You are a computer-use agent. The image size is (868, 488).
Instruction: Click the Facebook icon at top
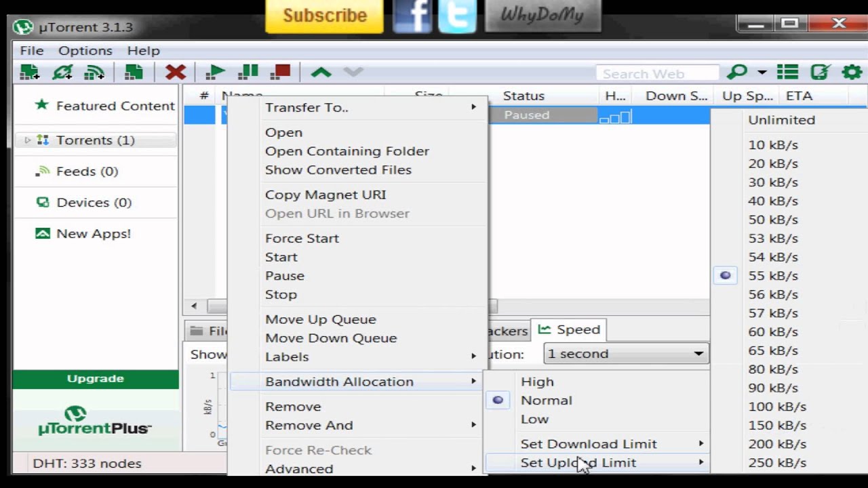coord(412,16)
